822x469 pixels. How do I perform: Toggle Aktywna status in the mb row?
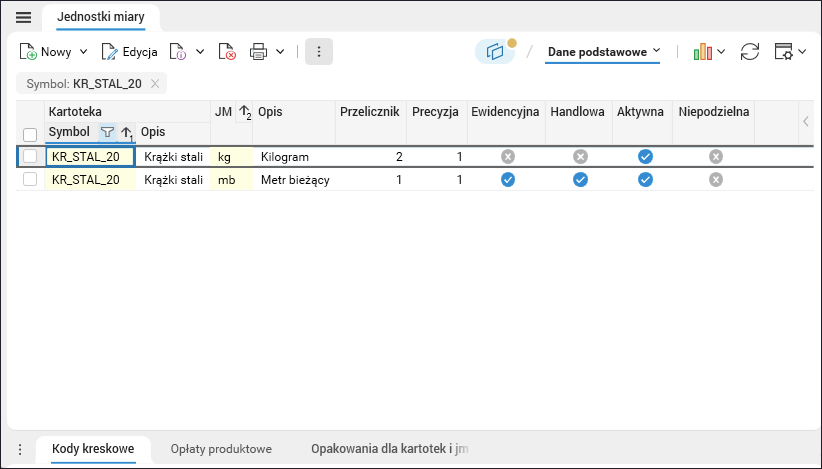point(645,179)
